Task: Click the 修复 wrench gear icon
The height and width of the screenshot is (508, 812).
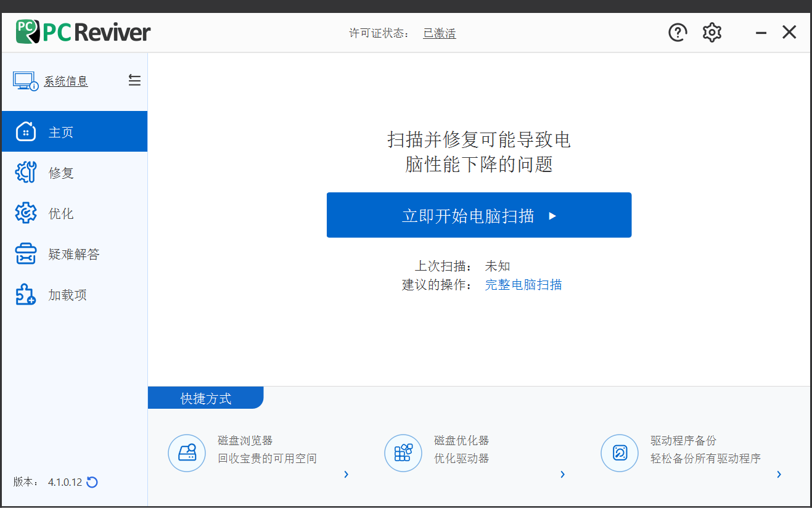Action: pos(25,173)
